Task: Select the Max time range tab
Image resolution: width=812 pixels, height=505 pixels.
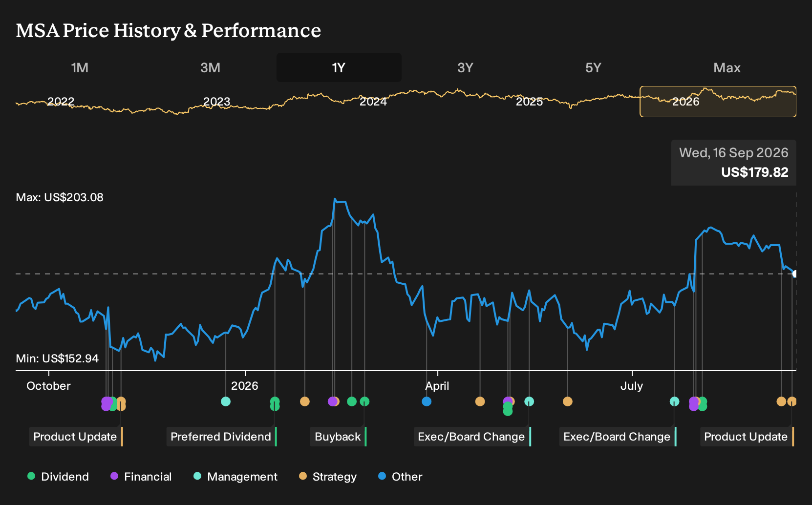Action: [x=727, y=67]
